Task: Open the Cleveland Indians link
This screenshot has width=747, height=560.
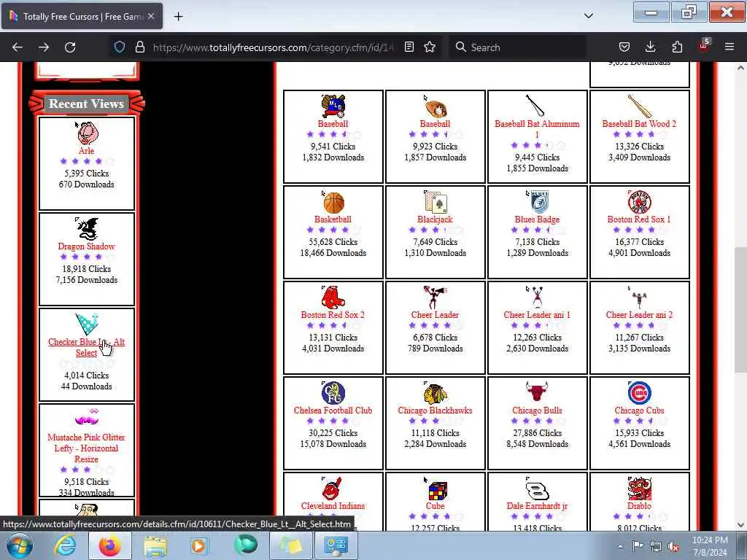Action: [333, 506]
